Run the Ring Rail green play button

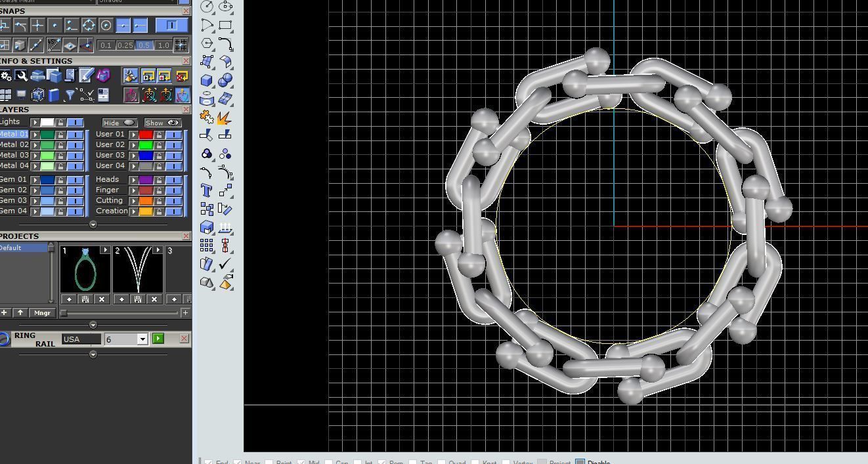158,339
